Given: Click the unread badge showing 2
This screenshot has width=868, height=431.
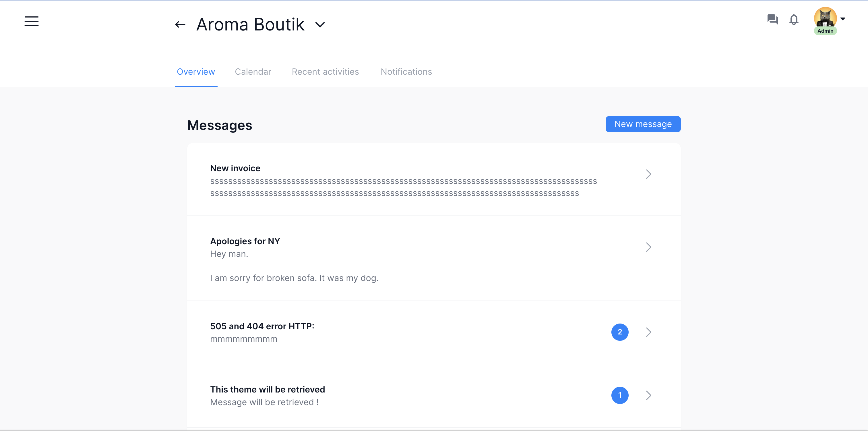Looking at the screenshot, I should point(619,332).
